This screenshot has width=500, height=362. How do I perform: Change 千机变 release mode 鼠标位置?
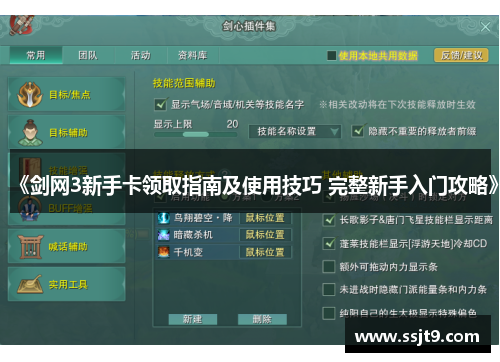(x=265, y=252)
